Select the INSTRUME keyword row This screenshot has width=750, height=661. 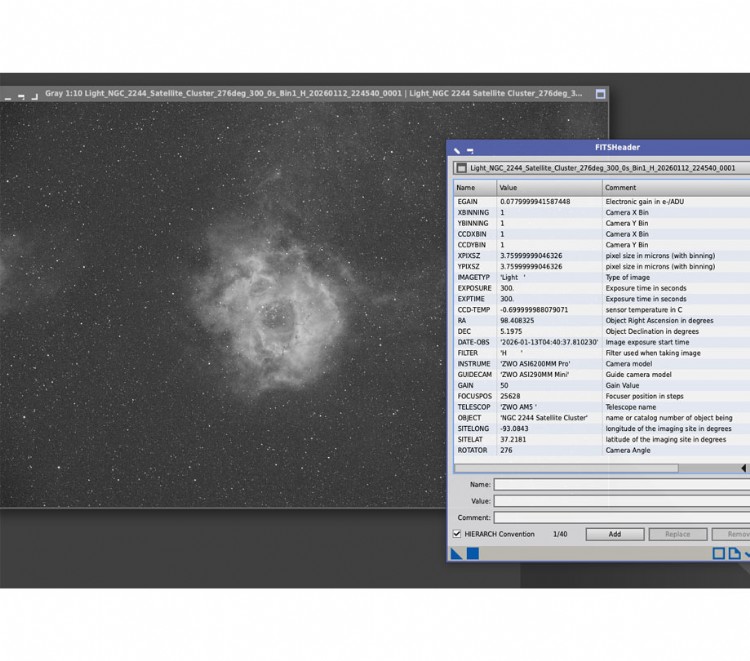(x=602, y=364)
